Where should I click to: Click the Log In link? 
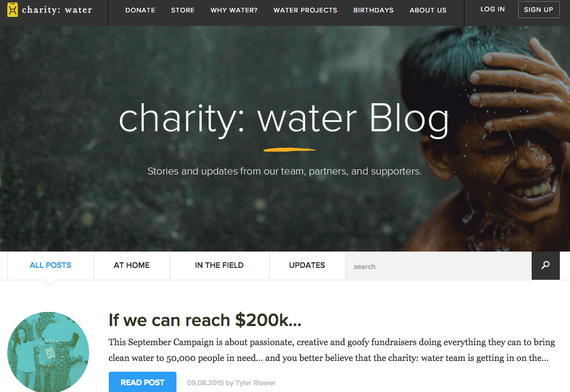tap(493, 9)
